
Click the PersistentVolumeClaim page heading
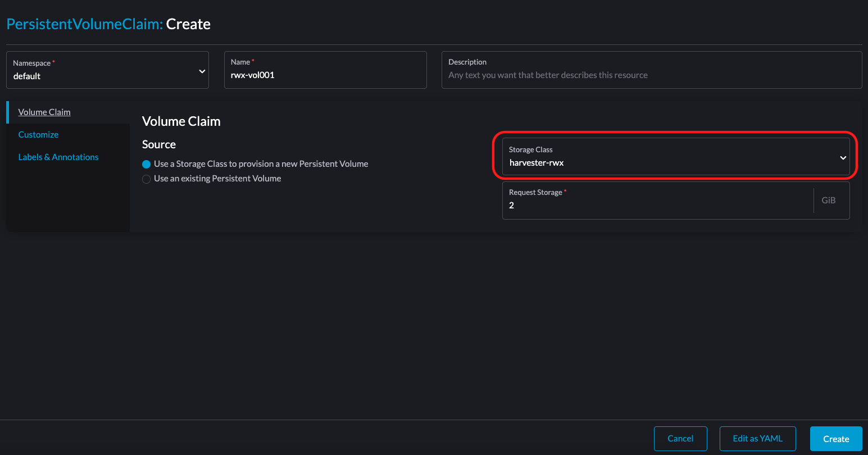(108, 24)
